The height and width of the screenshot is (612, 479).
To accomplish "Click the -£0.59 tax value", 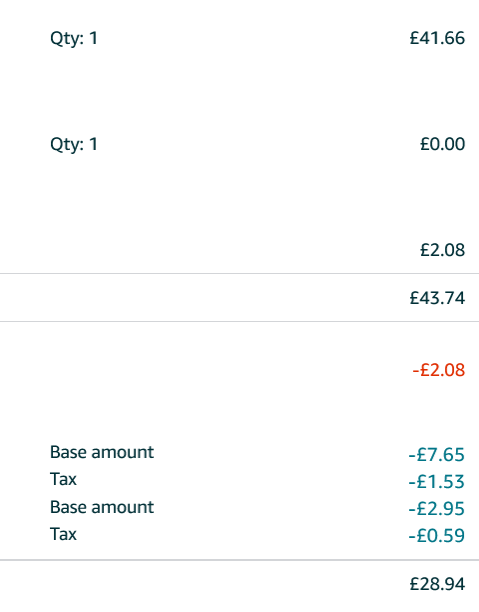I will tap(436, 536).
